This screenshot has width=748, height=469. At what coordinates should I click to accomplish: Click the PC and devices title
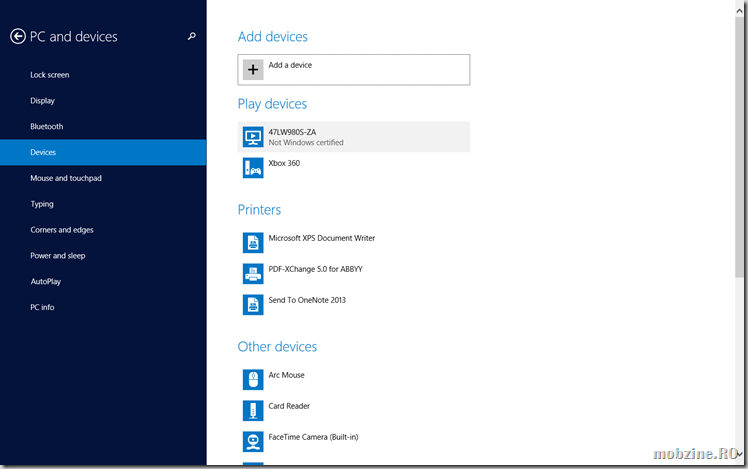tap(73, 37)
